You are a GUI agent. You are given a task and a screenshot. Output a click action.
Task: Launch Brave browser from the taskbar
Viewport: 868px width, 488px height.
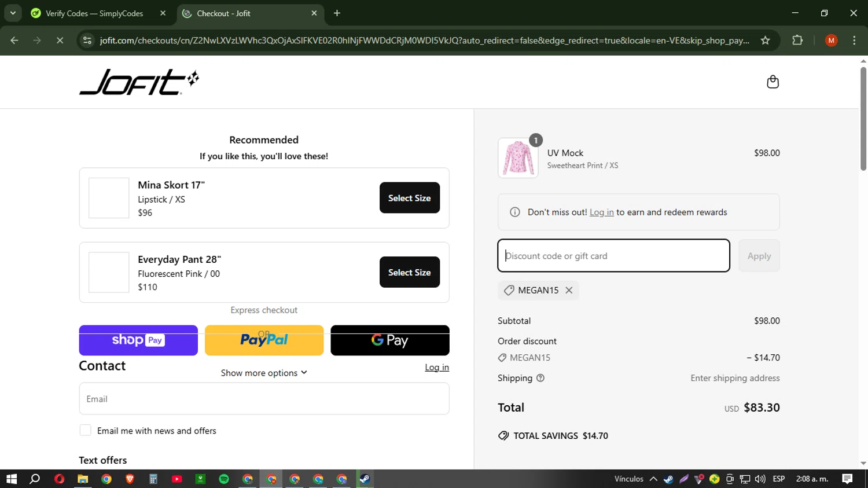pos(130,479)
